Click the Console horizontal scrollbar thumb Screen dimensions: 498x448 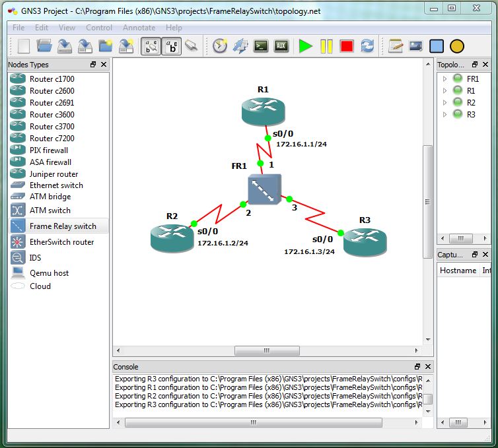(254, 423)
